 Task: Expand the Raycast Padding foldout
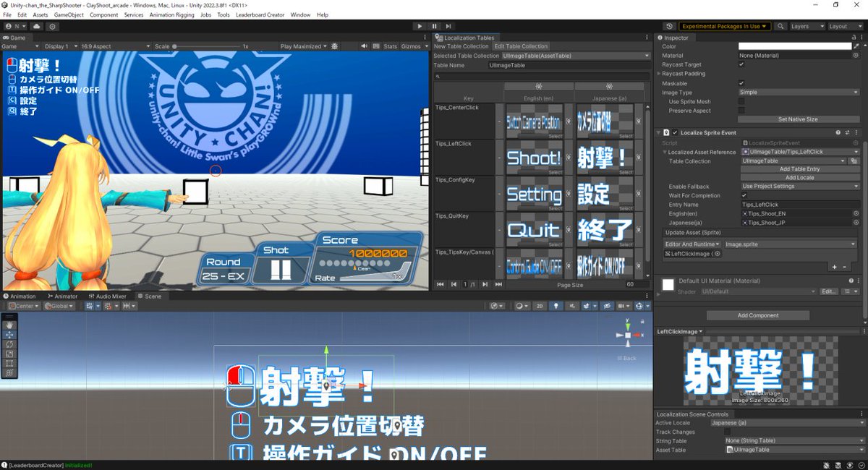(x=660, y=74)
